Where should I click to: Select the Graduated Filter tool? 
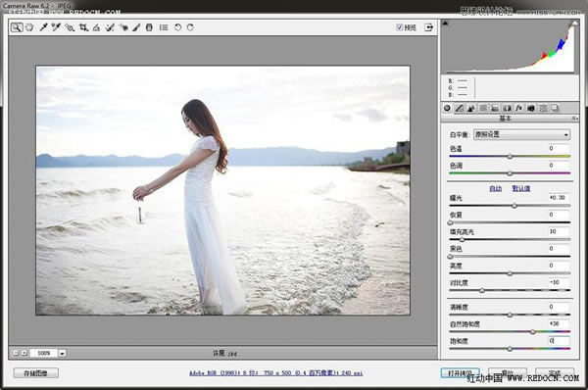coord(149,27)
